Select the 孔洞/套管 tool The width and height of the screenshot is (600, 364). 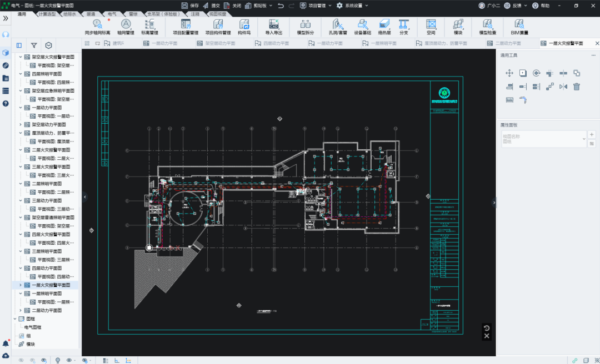pyautogui.click(x=338, y=27)
